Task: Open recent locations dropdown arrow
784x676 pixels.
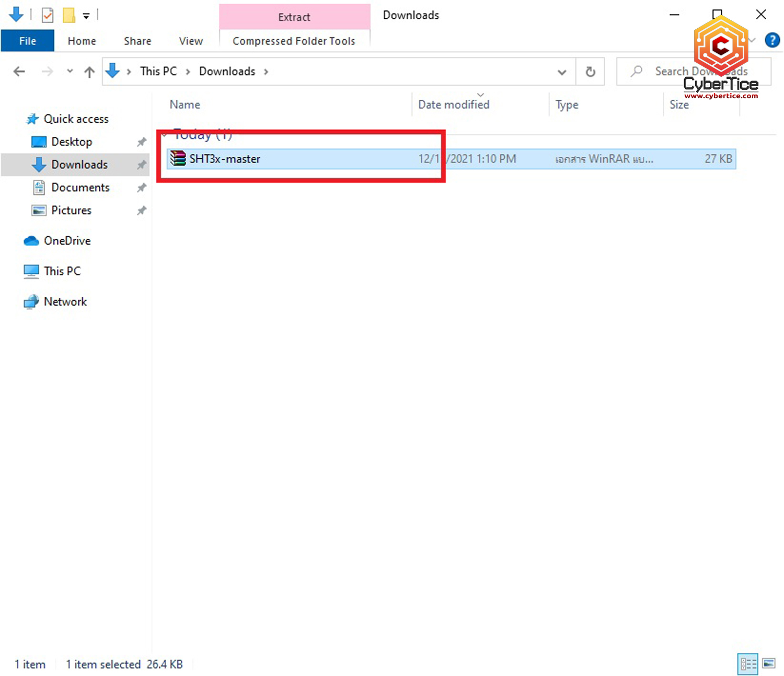Action: (70, 72)
